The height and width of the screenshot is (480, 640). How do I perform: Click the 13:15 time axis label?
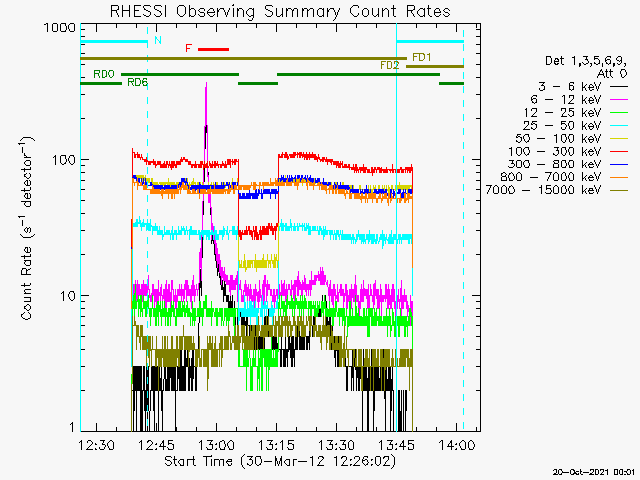coord(276,445)
